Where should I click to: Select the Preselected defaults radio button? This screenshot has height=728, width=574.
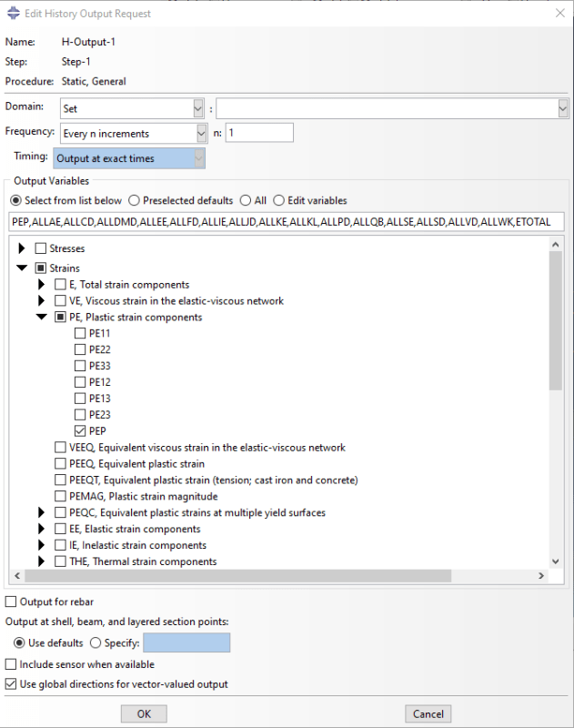point(134,200)
